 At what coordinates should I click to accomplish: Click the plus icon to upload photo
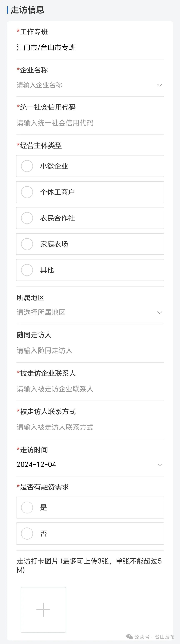43,610
